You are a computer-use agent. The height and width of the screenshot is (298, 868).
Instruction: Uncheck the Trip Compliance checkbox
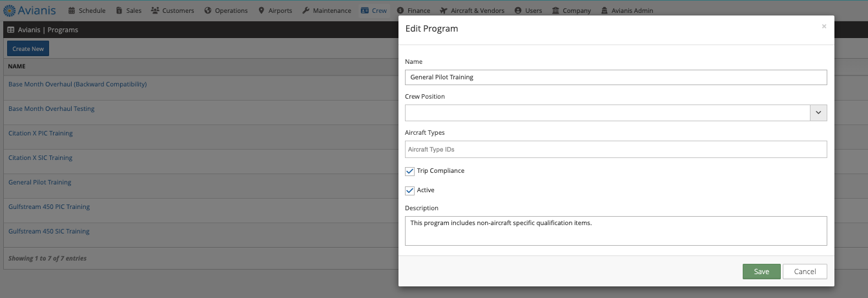pos(409,171)
